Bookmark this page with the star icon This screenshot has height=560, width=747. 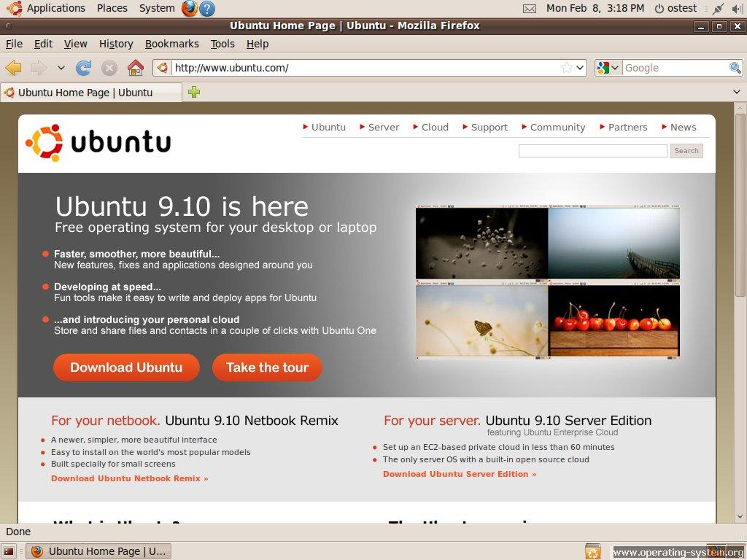(566, 68)
